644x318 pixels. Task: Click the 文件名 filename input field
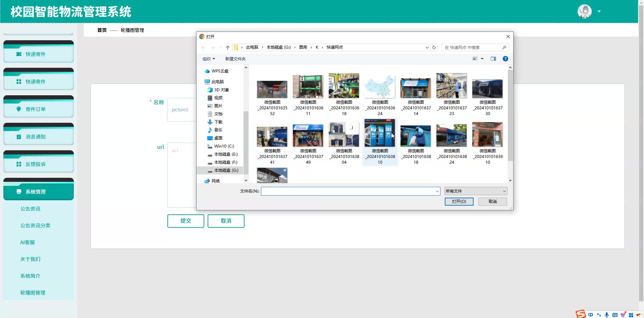(348, 191)
